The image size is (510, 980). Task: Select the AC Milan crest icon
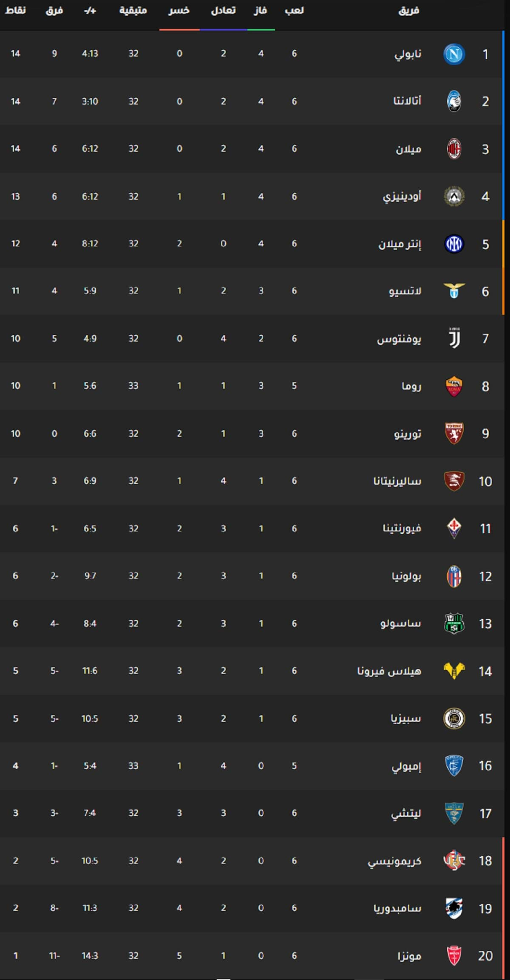(453, 149)
